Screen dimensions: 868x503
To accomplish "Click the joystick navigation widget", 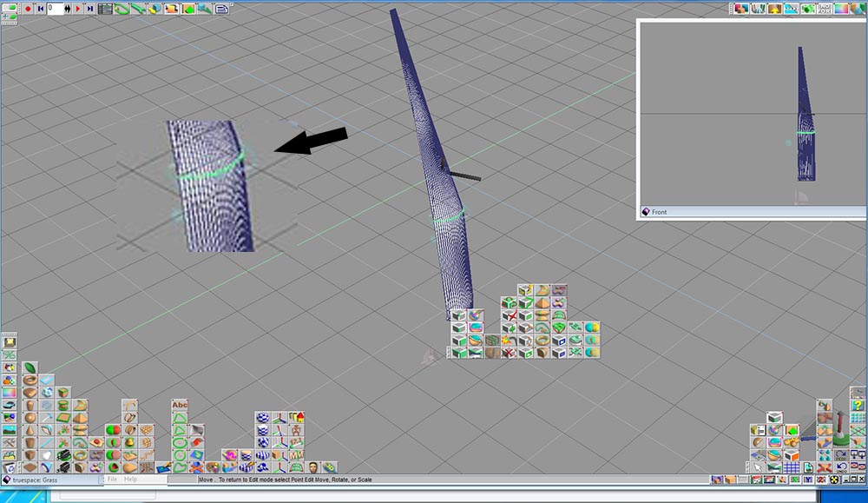I will tap(841, 429).
